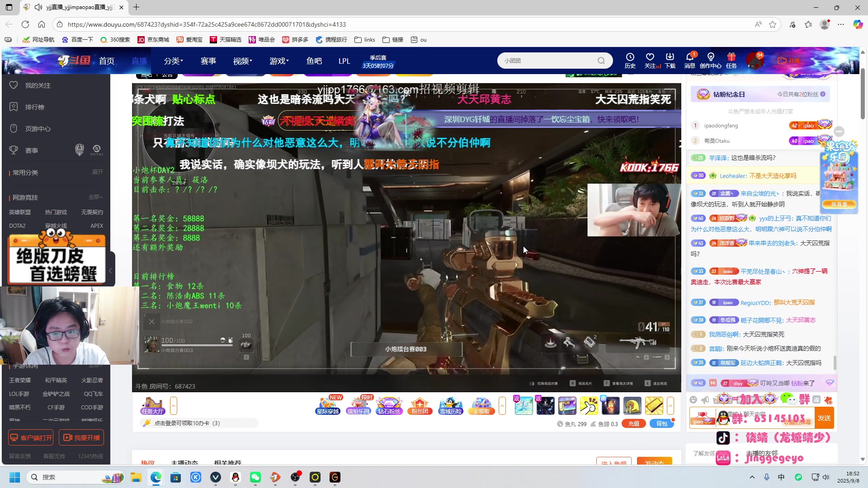Open the 钻石粉丝 diamond icon
The height and width of the screenshot is (488, 868).
pos(389,406)
